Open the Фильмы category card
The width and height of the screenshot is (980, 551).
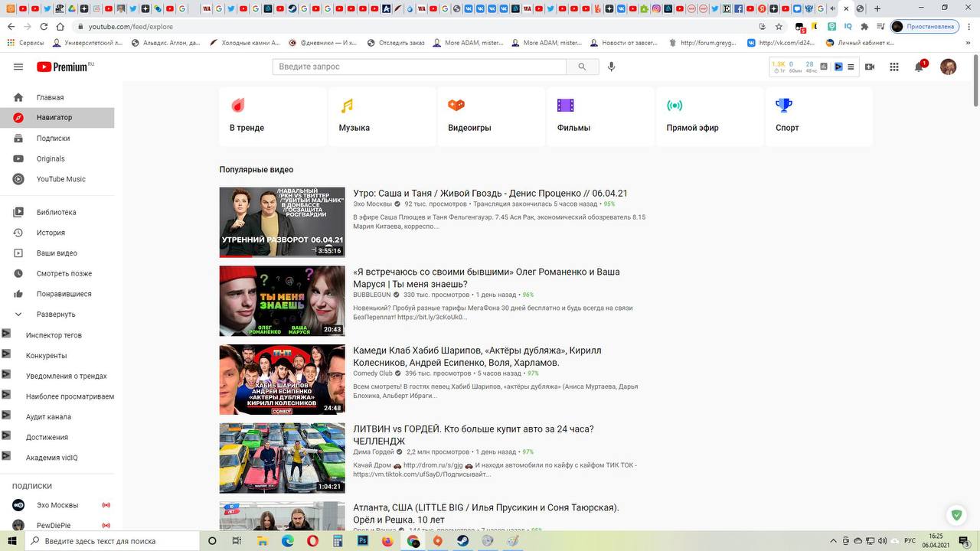[600, 116]
